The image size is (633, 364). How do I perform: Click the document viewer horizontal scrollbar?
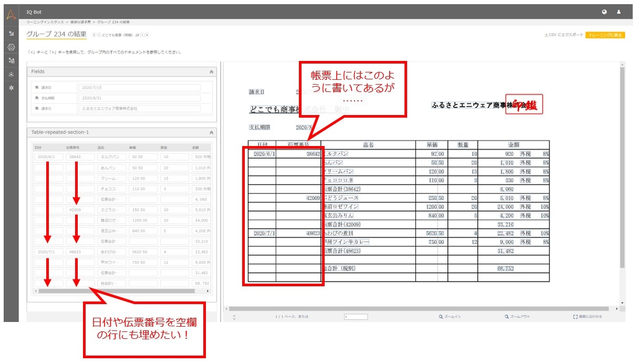[x=418, y=308]
